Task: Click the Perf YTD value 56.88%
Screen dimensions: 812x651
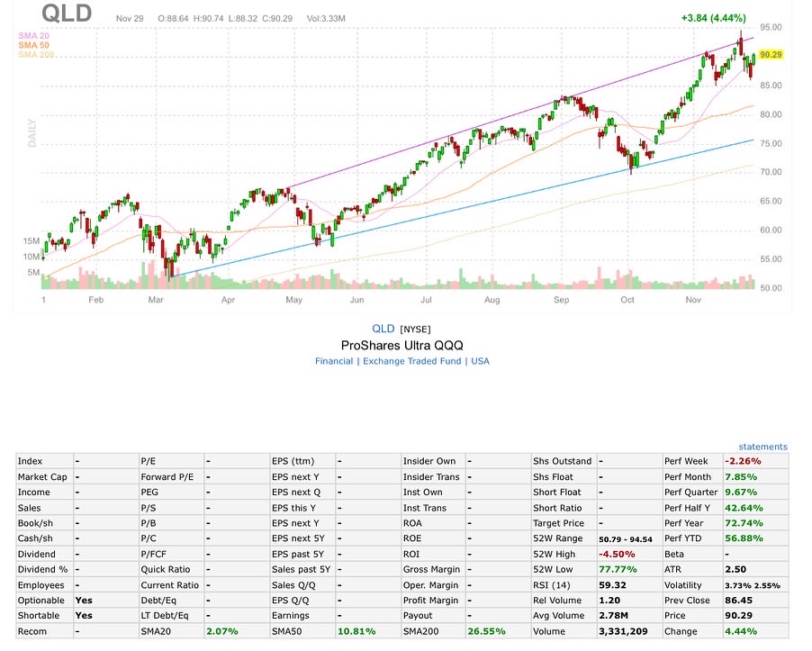Action: click(x=744, y=538)
